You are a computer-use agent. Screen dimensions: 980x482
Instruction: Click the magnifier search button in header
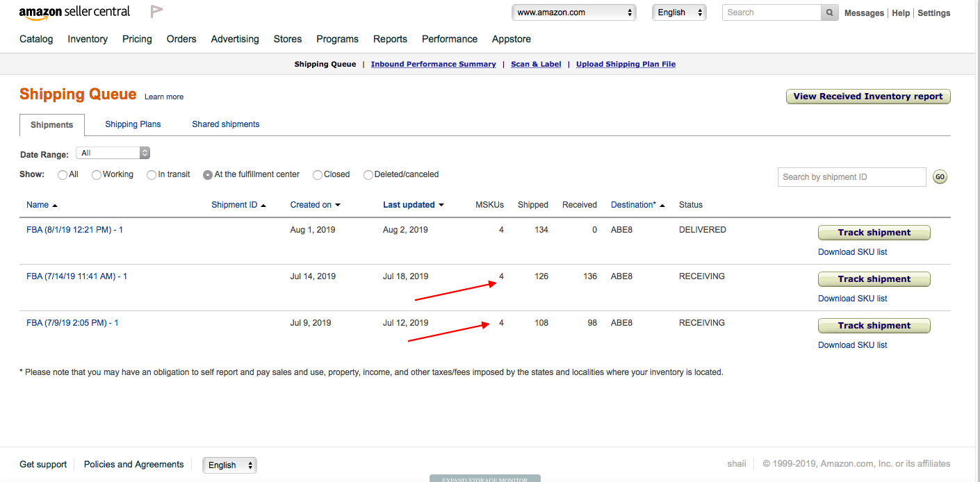pos(829,13)
